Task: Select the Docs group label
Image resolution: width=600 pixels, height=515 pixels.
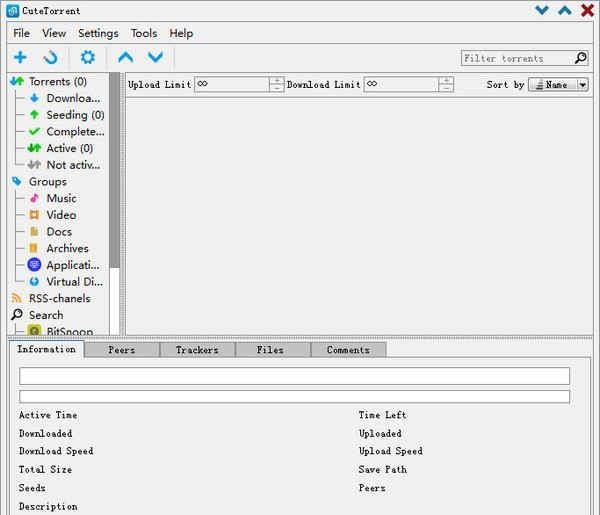Action: point(59,231)
